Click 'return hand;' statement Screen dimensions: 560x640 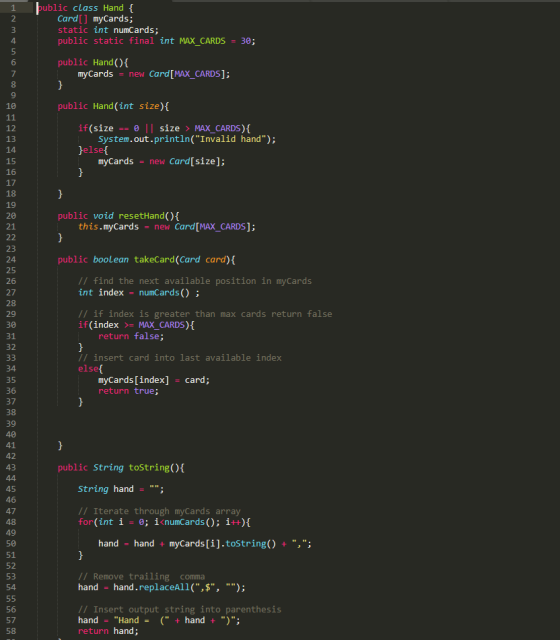coord(108,631)
